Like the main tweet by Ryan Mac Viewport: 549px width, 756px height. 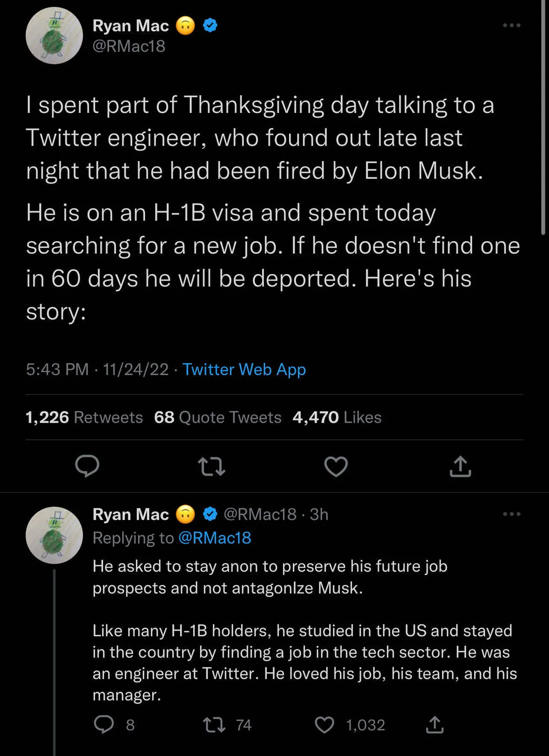[x=336, y=466]
